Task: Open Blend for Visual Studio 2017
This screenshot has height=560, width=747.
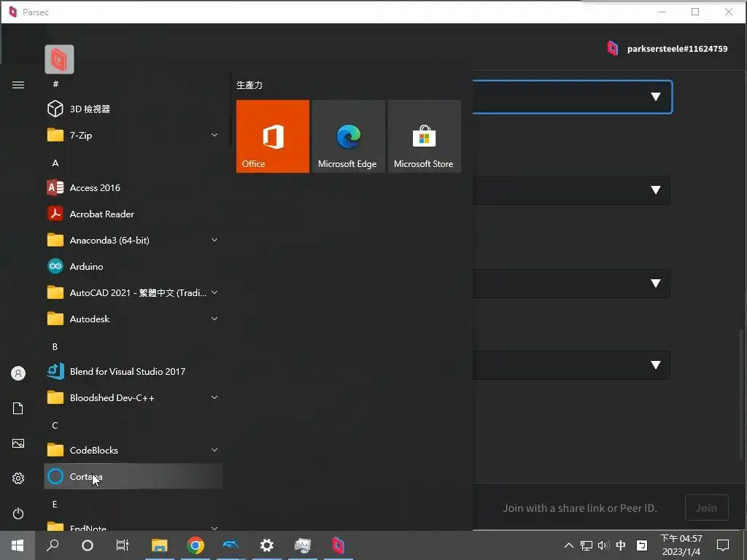Action: pos(133,371)
